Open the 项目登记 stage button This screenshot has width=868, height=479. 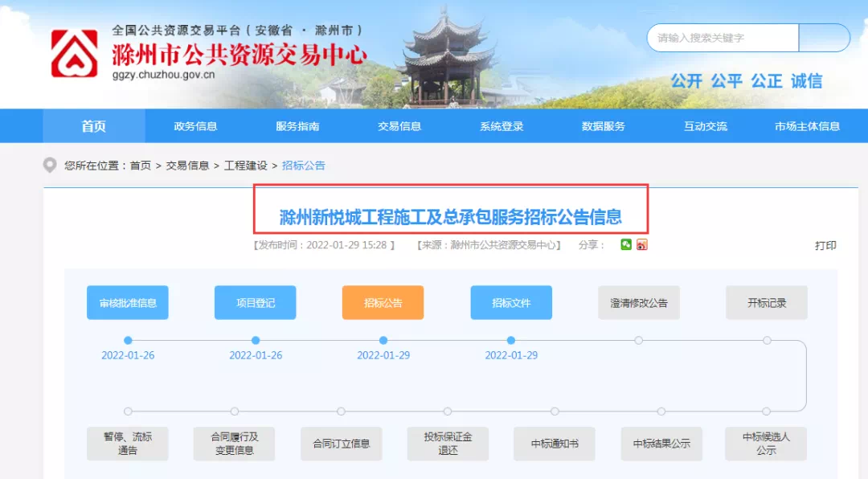click(x=256, y=302)
